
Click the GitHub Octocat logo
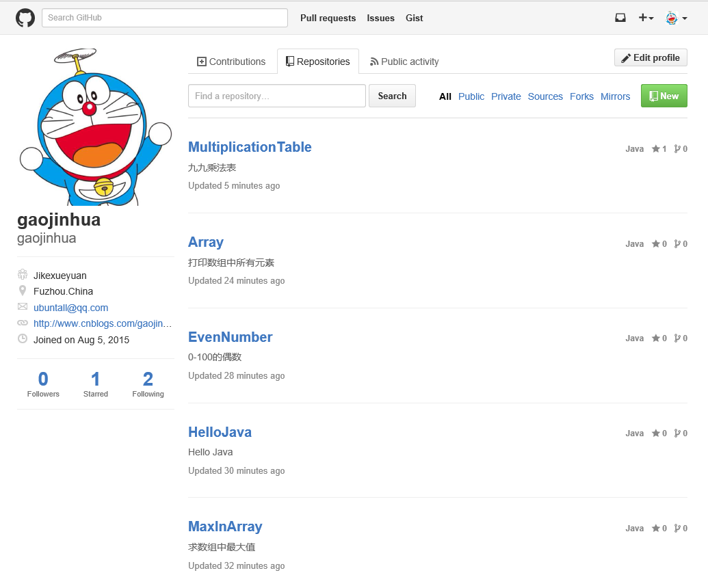(25, 18)
